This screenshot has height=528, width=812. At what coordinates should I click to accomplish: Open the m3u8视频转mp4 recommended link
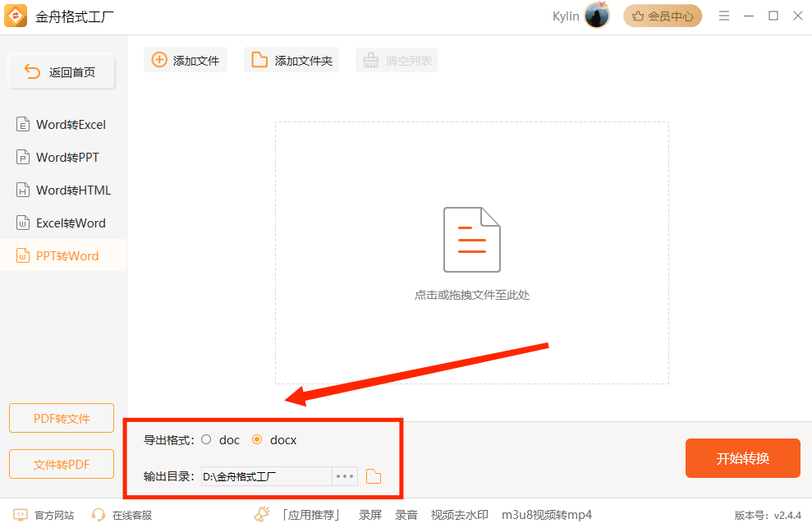(546, 515)
